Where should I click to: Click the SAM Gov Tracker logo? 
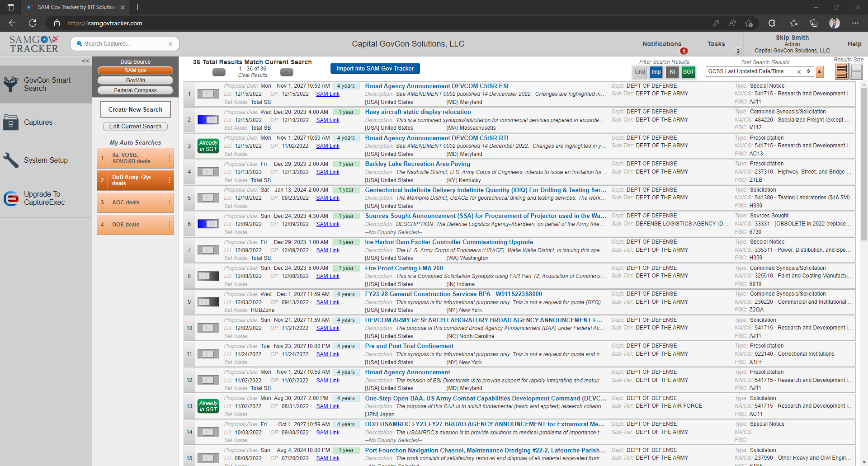(34, 44)
